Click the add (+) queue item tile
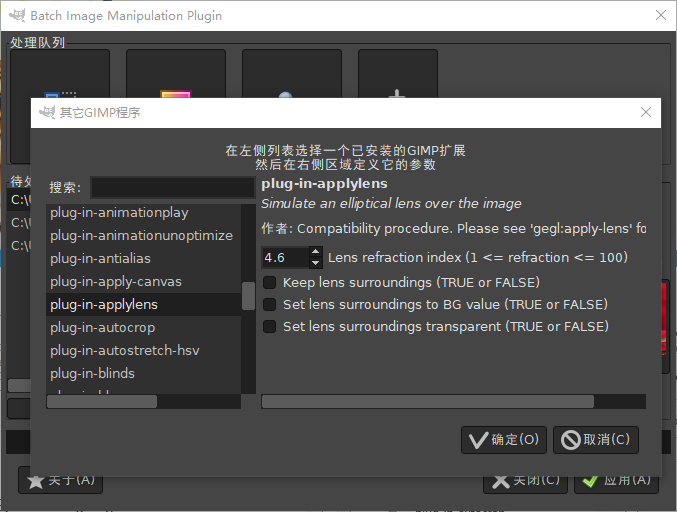Viewport: 677px width, 512px height. [398, 73]
